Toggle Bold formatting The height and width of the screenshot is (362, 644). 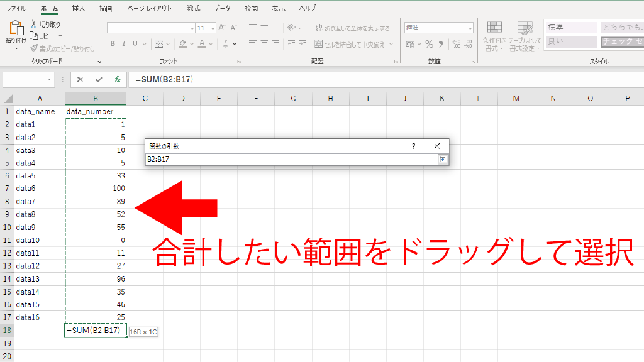coord(113,44)
